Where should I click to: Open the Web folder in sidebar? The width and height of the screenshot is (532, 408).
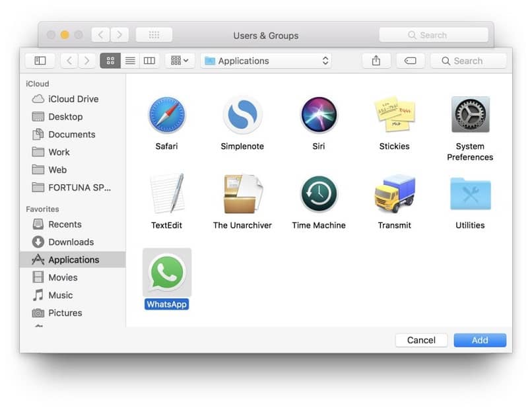(73, 170)
